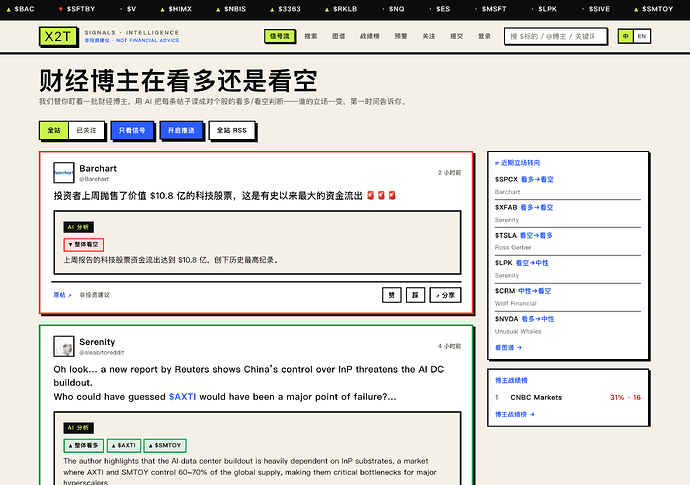
Task: Click $NQ in the ticker bar
Action: pyautogui.click(x=393, y=9)
